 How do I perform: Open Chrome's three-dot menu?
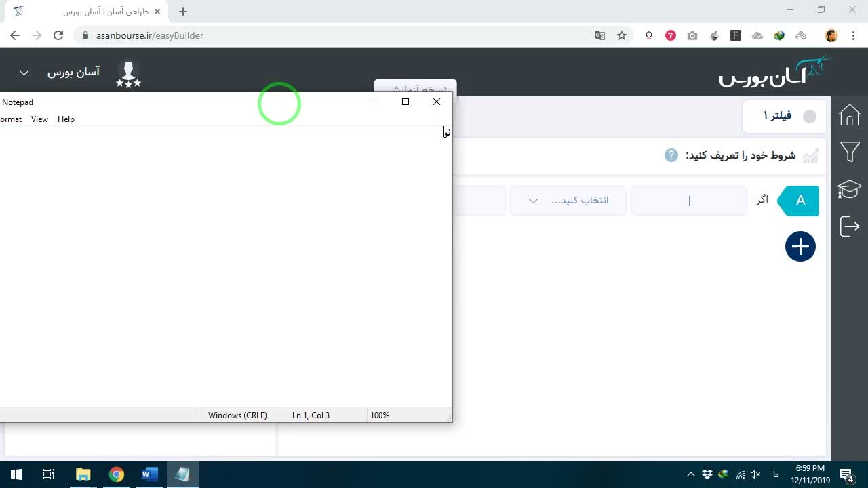[x=853, y=35]
